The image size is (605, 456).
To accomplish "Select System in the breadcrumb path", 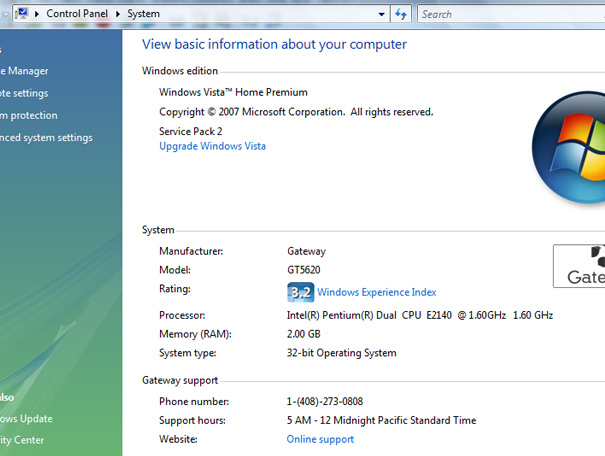I will (144, 14).
